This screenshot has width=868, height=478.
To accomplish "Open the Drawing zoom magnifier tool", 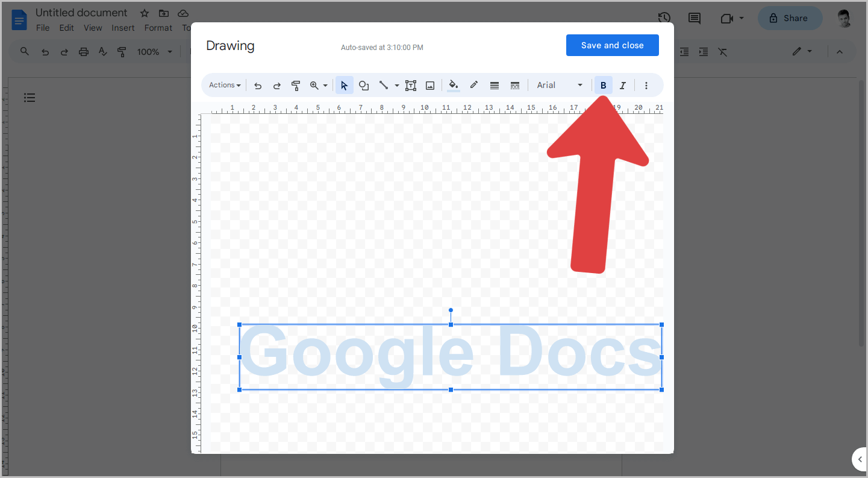I will point(314,86).
